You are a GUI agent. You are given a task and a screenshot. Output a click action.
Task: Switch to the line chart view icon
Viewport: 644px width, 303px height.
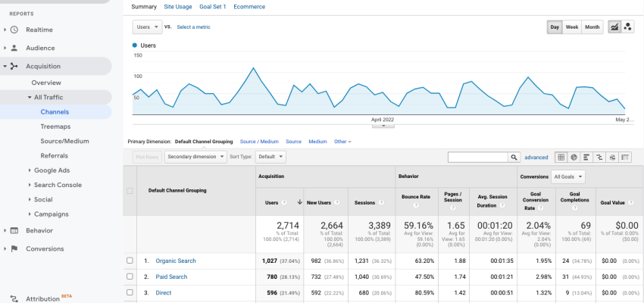[614, 27]
